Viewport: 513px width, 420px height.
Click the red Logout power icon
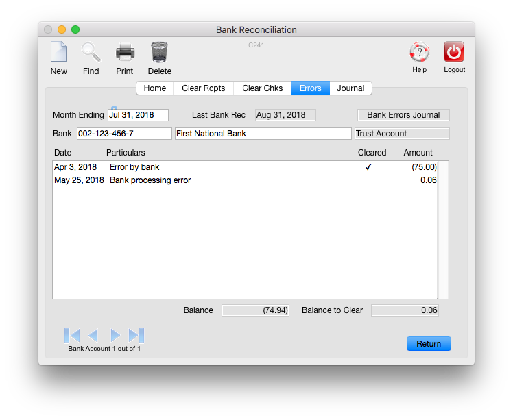click(454, 53)
